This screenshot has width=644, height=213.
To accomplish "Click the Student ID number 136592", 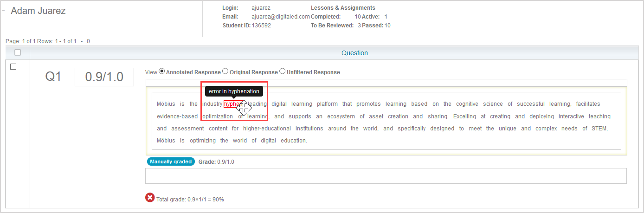I will coord(261,26).
